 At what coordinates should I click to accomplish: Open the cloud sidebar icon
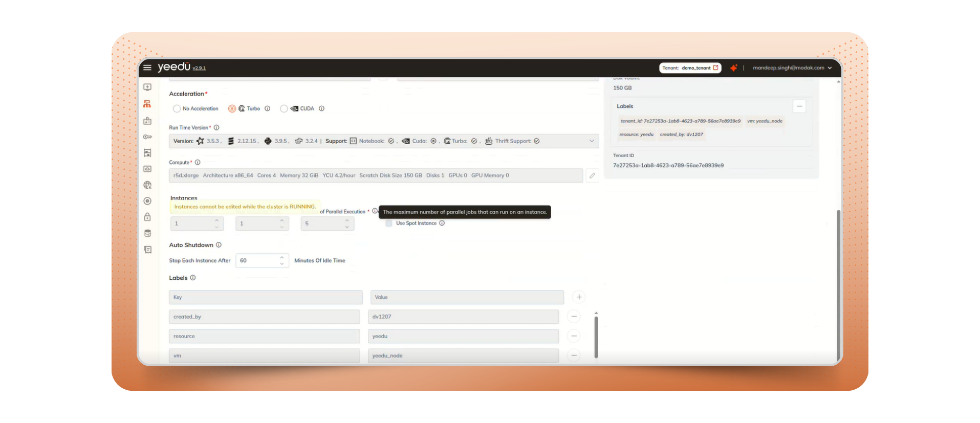[147, 169]
